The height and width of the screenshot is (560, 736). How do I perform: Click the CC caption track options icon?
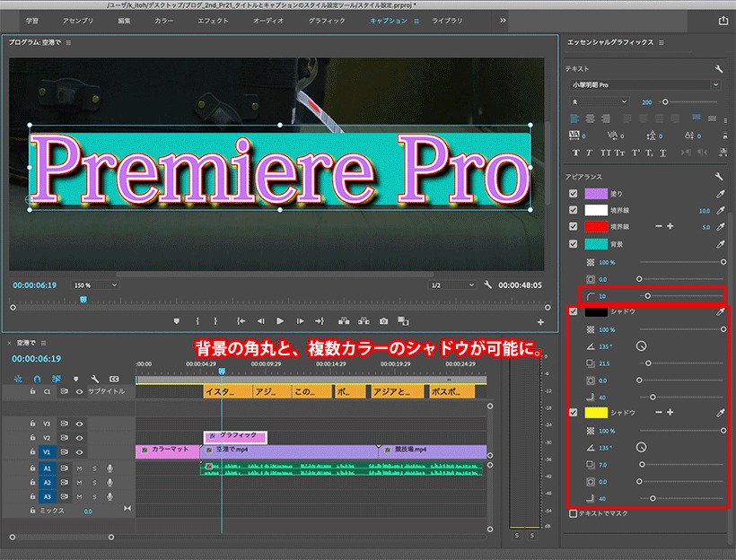[114, 379]
